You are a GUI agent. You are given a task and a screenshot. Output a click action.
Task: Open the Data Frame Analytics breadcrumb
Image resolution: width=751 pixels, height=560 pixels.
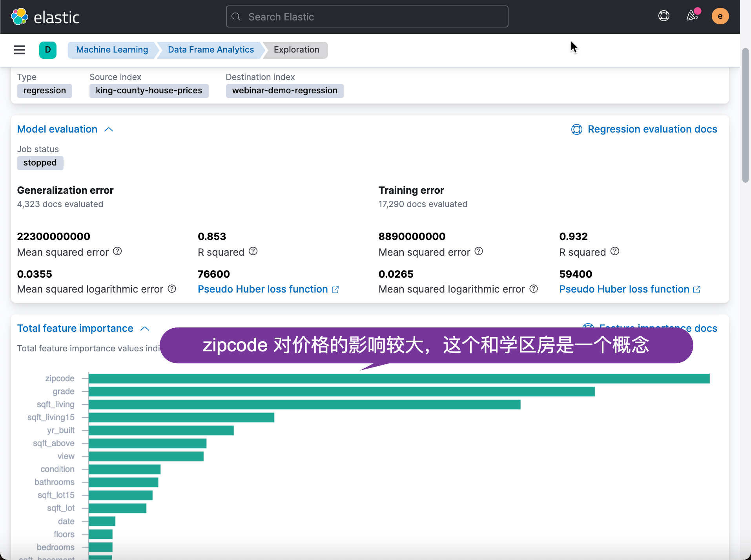click(210, 50)
